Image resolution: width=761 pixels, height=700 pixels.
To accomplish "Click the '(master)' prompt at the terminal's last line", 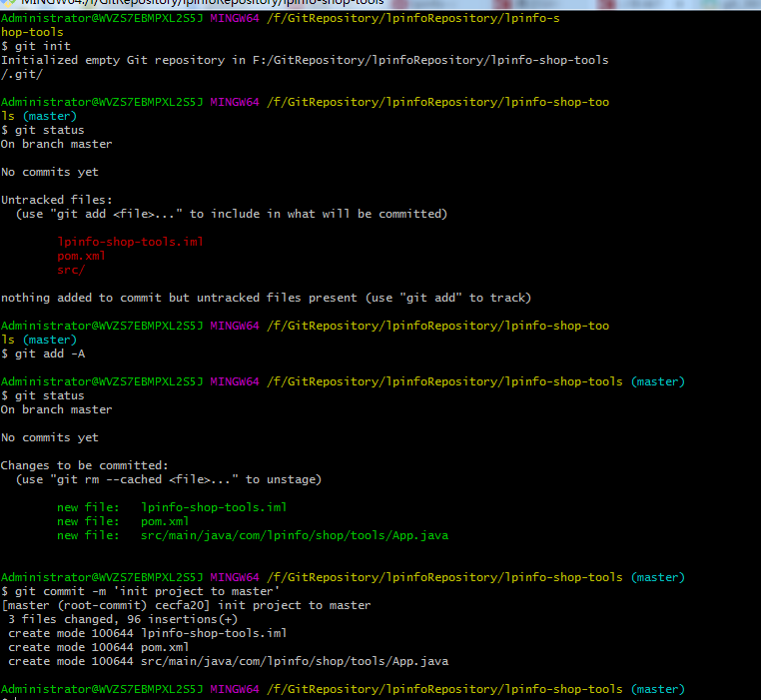I will [657, 689].
